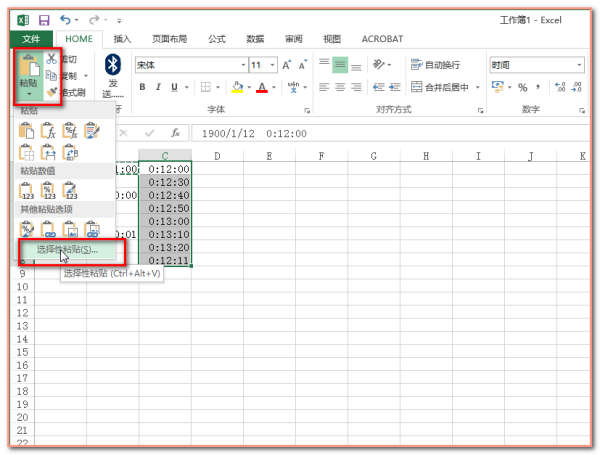
Task: Toggle italic formatting
Action: pos(159,87)
